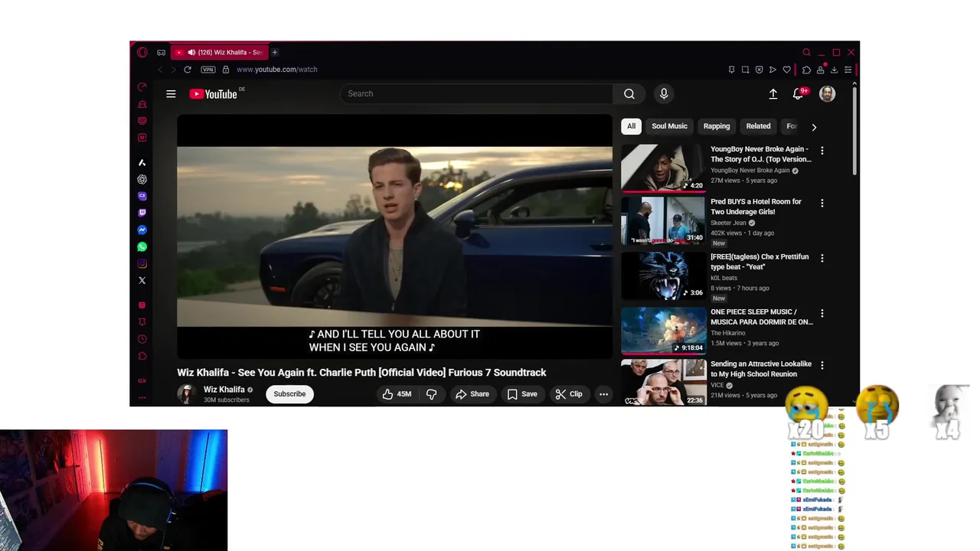Viewport: 980px width, 551px height.
Task: Open options for YoungBoy Never Broke Again video
Action: 822,151
